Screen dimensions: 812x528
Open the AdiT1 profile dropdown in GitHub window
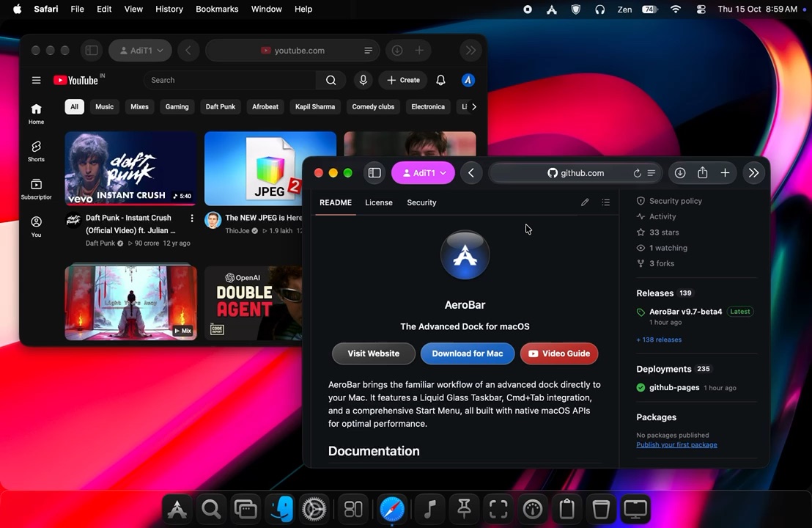pyautogui.click(x=423, y=173)
